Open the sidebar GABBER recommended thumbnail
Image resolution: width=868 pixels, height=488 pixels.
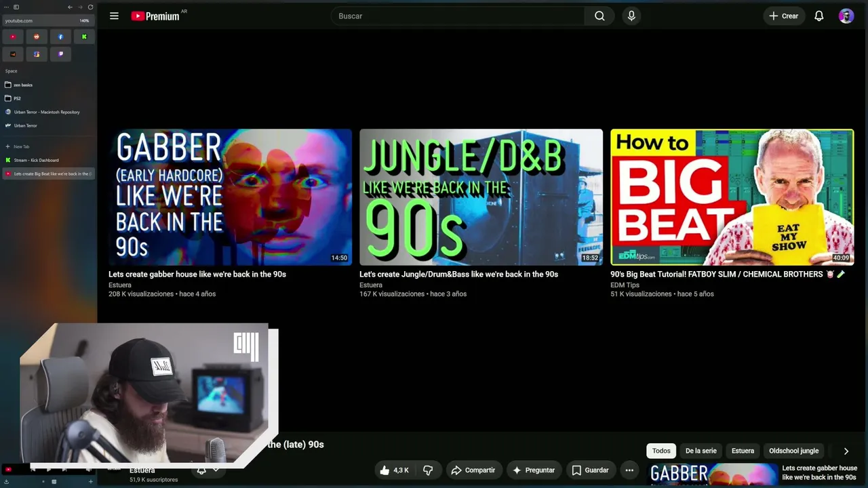713,475
